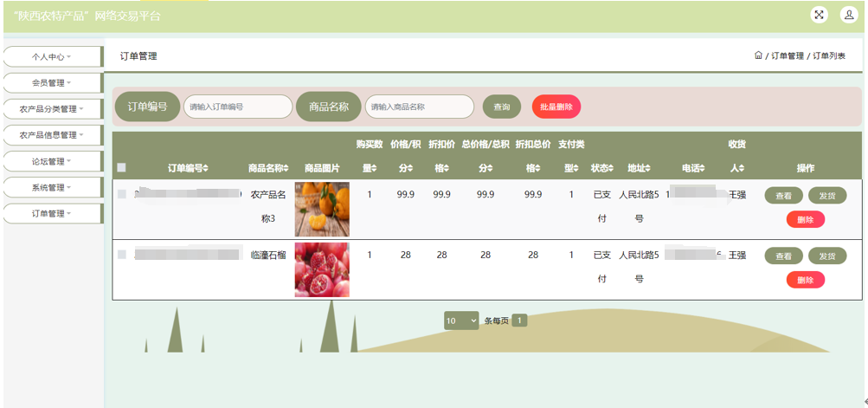868x408 pixels.
Task: Click the 查询 search button
Action: tap(502, 107)
